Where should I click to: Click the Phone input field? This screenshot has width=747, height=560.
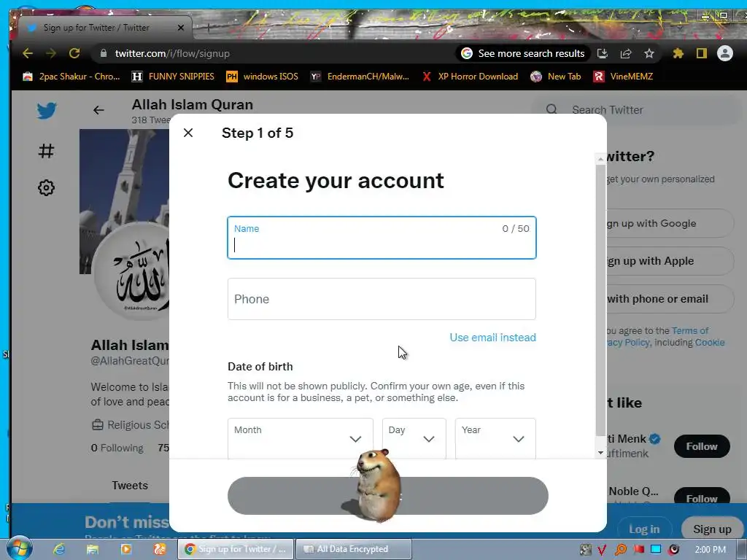click(x=382, y=299)
